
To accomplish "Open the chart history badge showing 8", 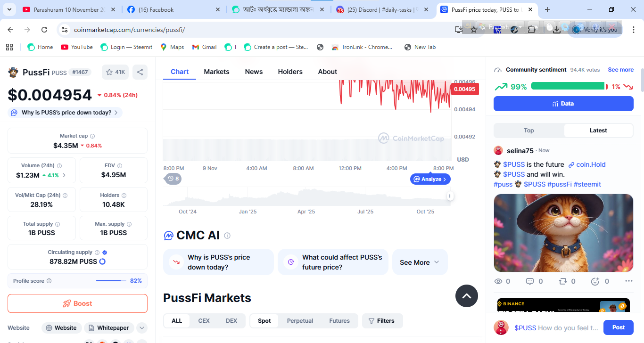I will (173, 179).
